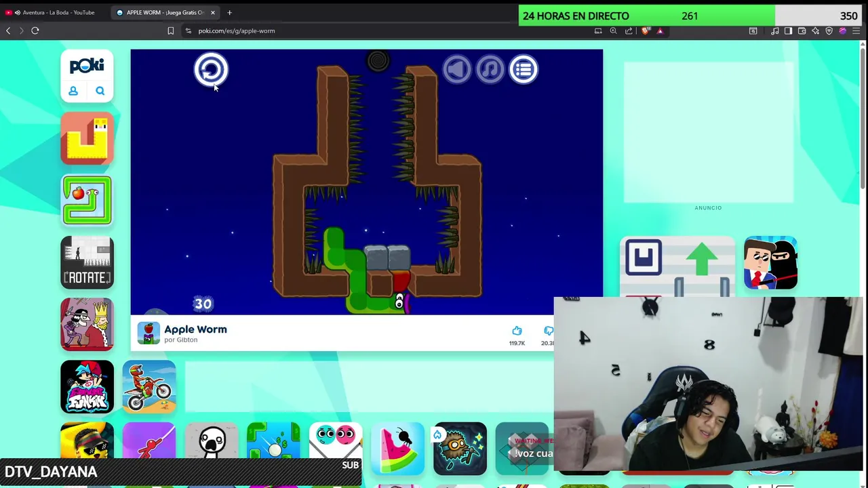Image resolution: width=868 pixels, height=488 pixels.
Task: Open the dirt bike motocross game thumbnail
Action: click(x=149, y=386)
